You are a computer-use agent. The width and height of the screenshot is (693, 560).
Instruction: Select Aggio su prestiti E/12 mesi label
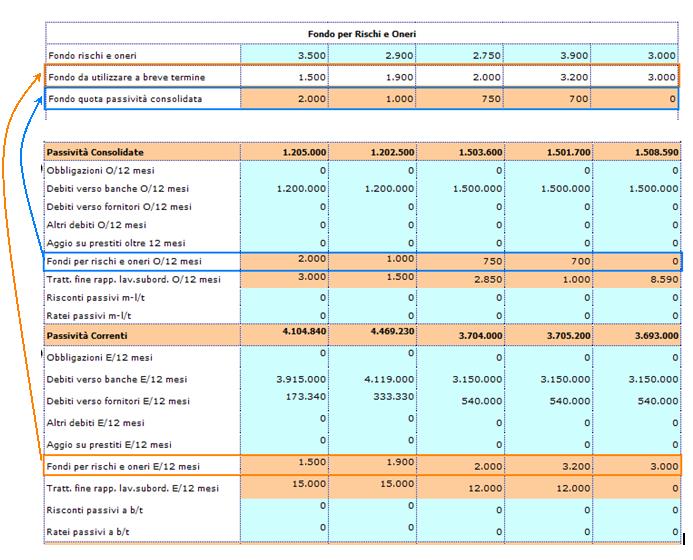(x=109, y=445)
